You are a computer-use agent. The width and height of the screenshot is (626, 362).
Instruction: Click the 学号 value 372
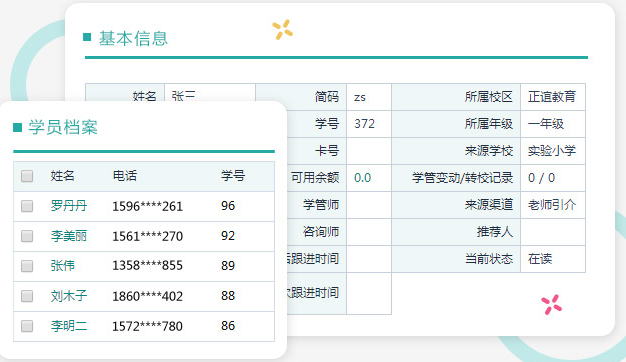365,124
